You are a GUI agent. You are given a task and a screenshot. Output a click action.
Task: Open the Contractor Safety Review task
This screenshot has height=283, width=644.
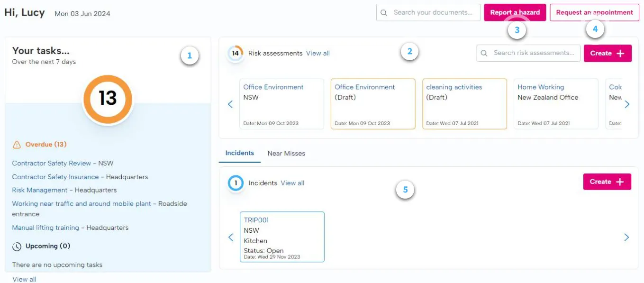[63, 163]
